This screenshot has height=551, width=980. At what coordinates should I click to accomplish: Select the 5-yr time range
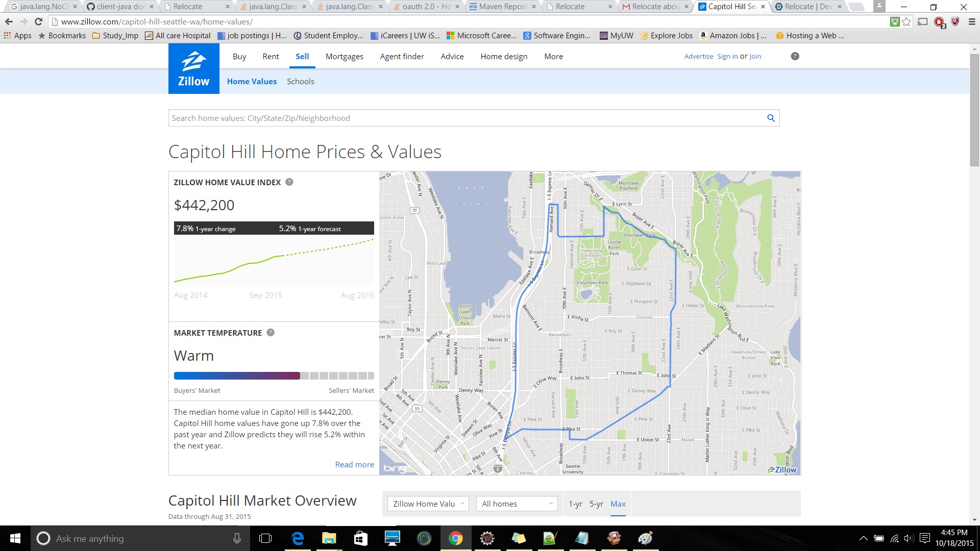click(x=596, y=504)
